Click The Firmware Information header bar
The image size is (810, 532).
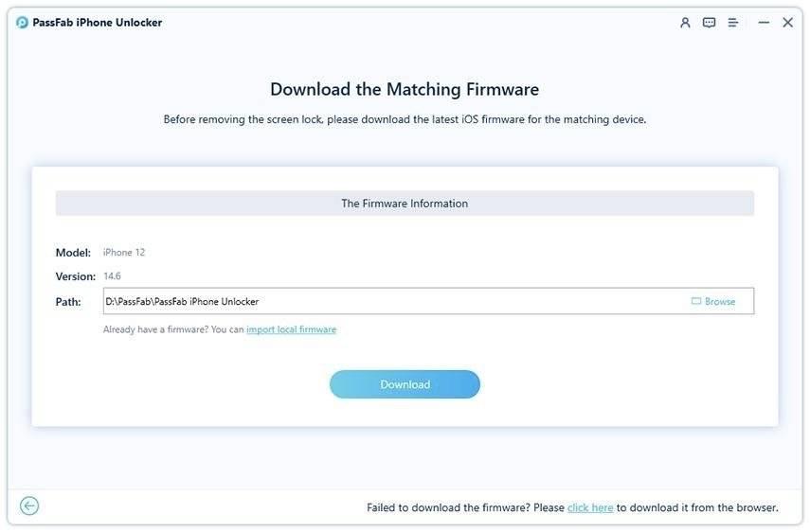point(405,204)
